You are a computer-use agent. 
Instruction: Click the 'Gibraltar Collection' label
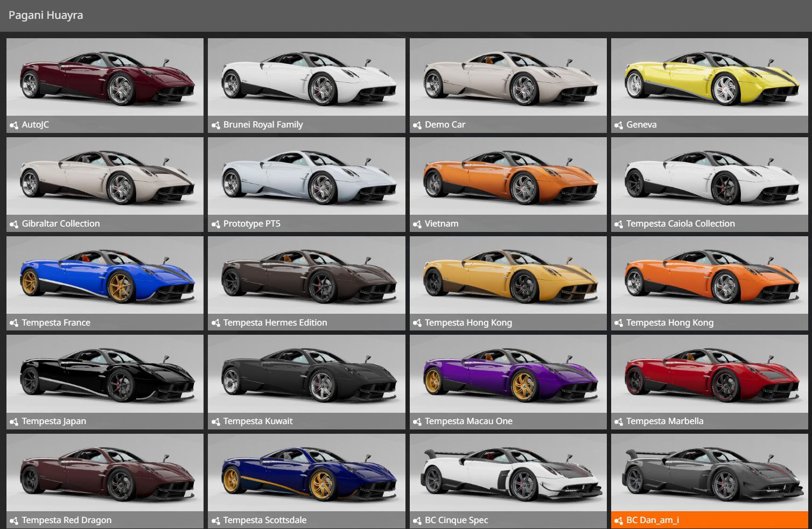(x=61, y=224)
